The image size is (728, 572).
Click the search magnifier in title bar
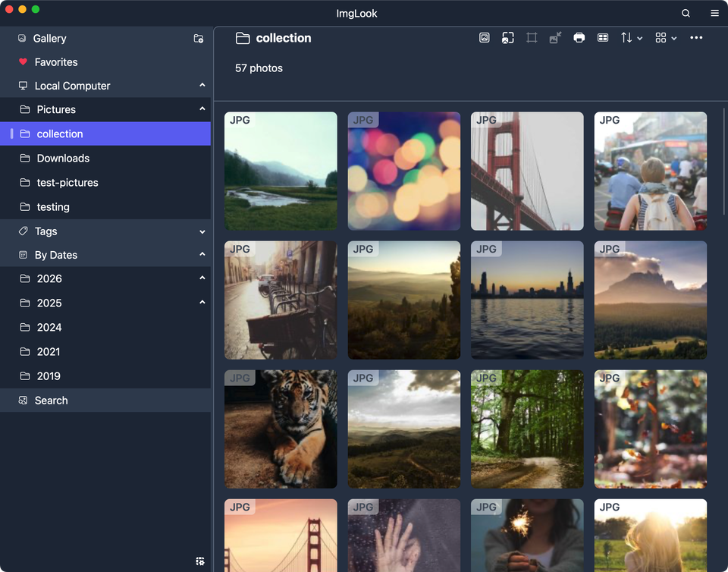(x=686, y=14)
